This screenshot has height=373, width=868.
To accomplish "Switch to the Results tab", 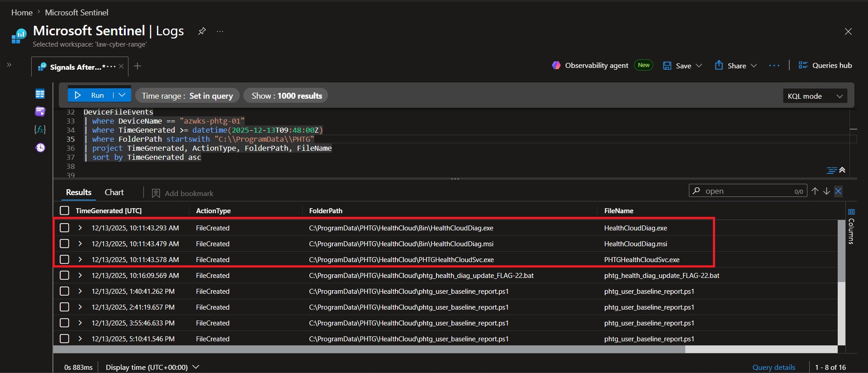I will 79,192.
